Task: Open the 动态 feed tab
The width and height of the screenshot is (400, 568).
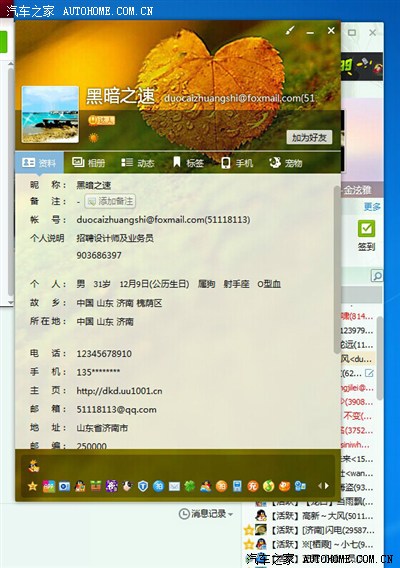Action: (x=138, y=163)
